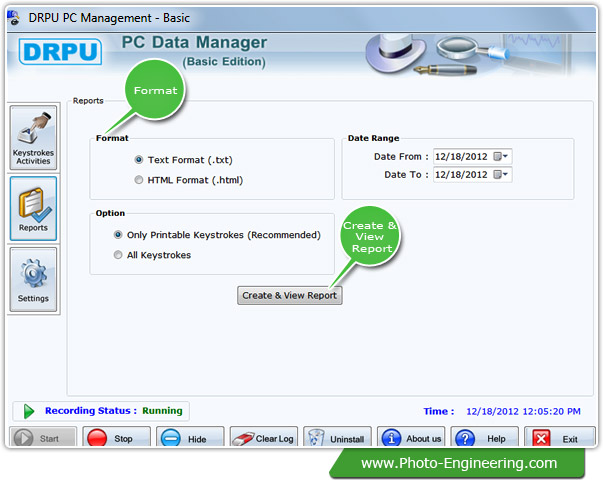Viewport: 603px width, 480px height.
Task: Click the Option group label
Action: coord(110,213)
